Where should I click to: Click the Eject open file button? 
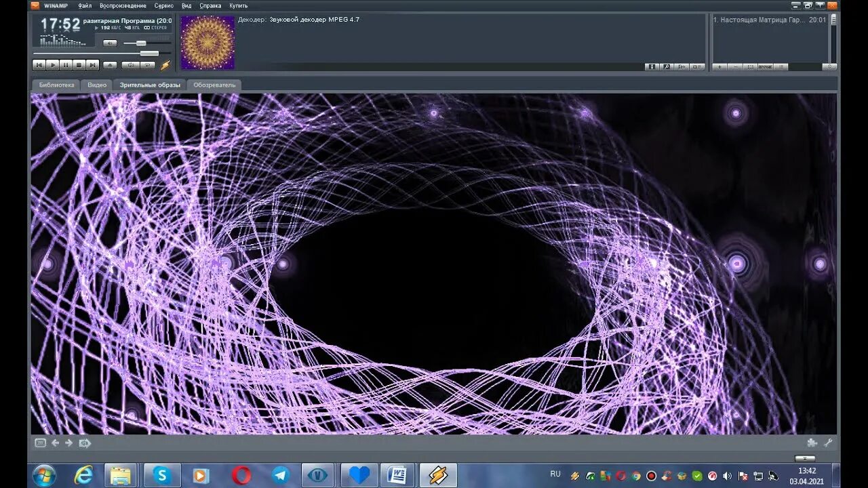(110, 65)
